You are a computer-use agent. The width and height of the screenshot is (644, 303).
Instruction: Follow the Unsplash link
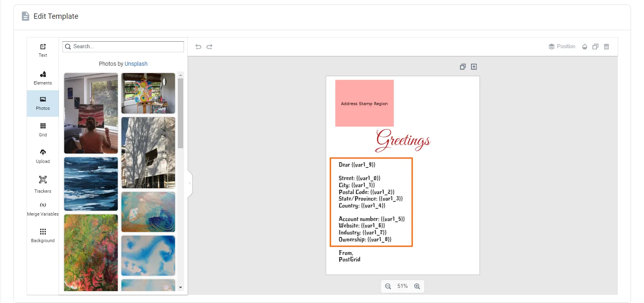tap(136, 64)
